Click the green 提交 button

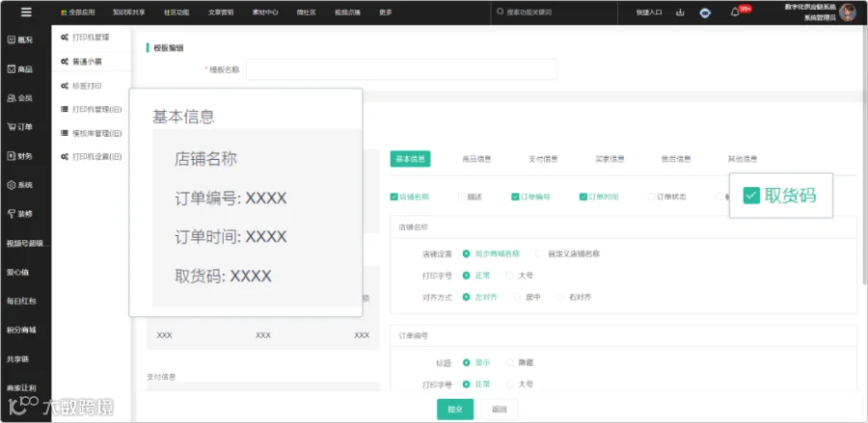[455, 410]
